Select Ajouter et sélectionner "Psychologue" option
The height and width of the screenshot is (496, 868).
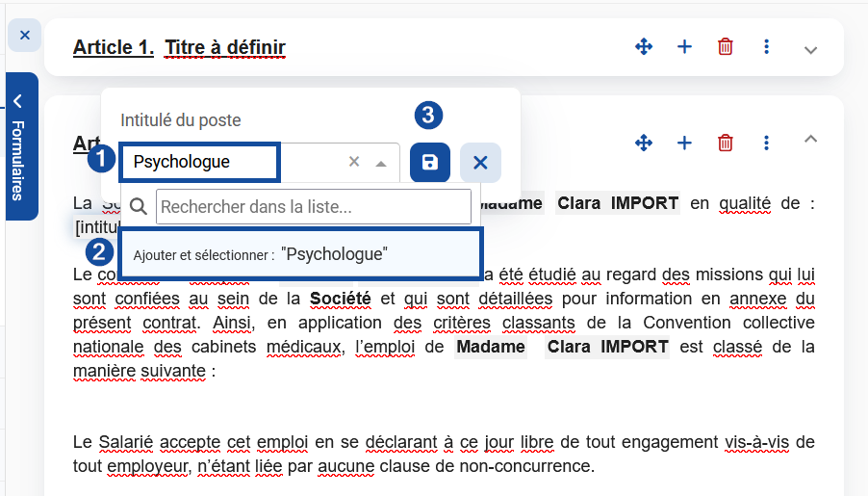301,254
